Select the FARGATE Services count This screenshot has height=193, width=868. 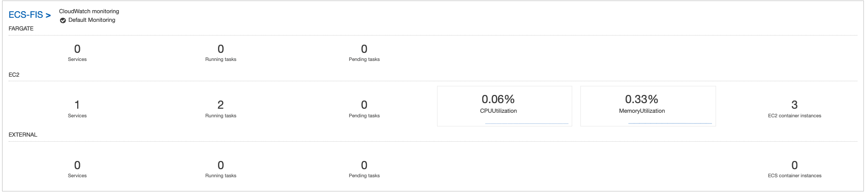point(77,49)
